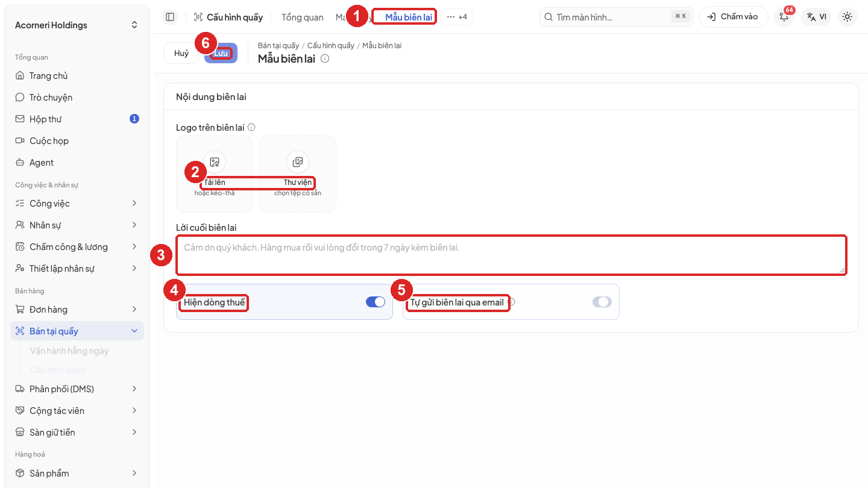The height and width of the screenshot is (488, 868).
Task: Open the notifications bell
Action: pyautogui.click(x=784, y=17)
